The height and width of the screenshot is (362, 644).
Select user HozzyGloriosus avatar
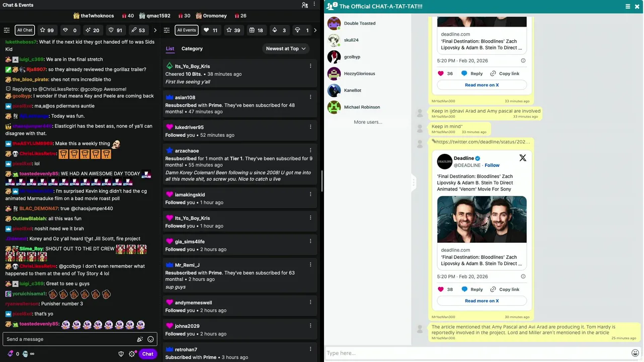334,73
